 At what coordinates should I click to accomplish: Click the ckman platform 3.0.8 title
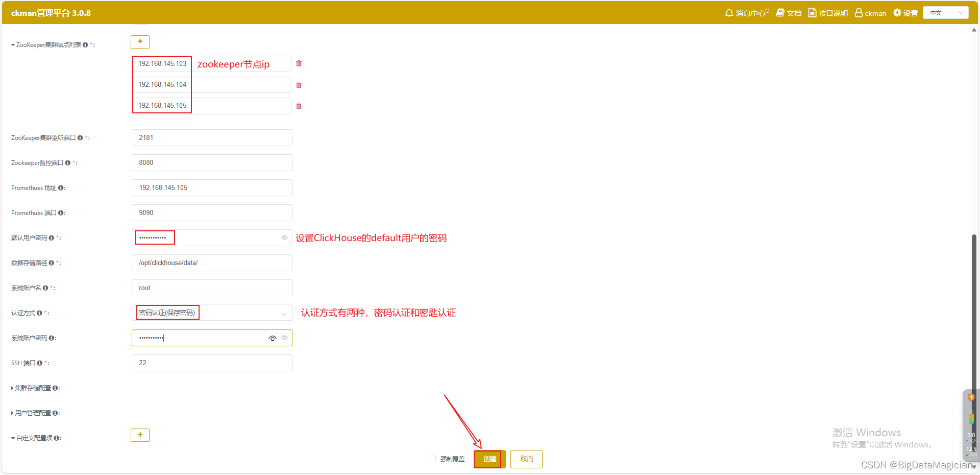51,13
